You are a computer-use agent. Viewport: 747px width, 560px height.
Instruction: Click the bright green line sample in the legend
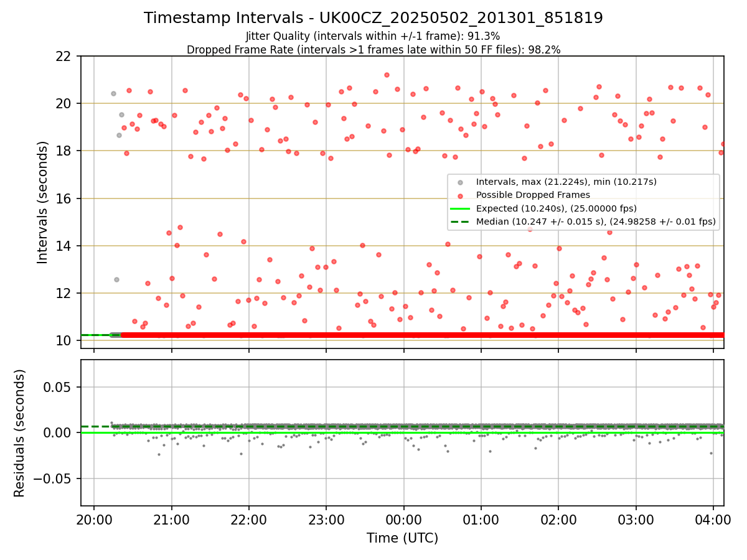pos(460,208)
